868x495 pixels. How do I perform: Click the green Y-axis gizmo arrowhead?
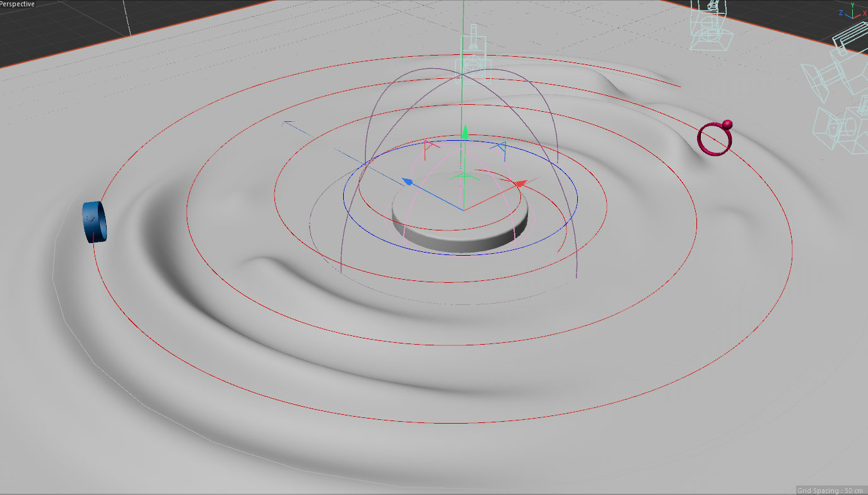tap(465, 132)
